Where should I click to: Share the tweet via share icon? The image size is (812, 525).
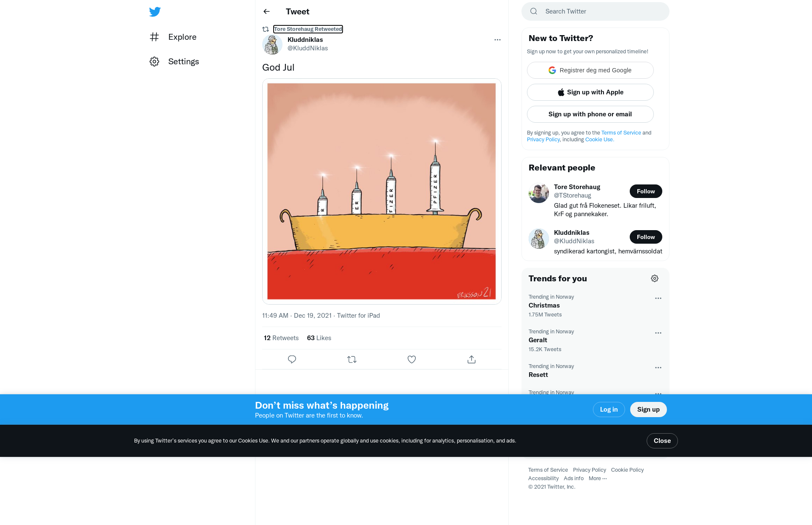click(x=472, y=359)
